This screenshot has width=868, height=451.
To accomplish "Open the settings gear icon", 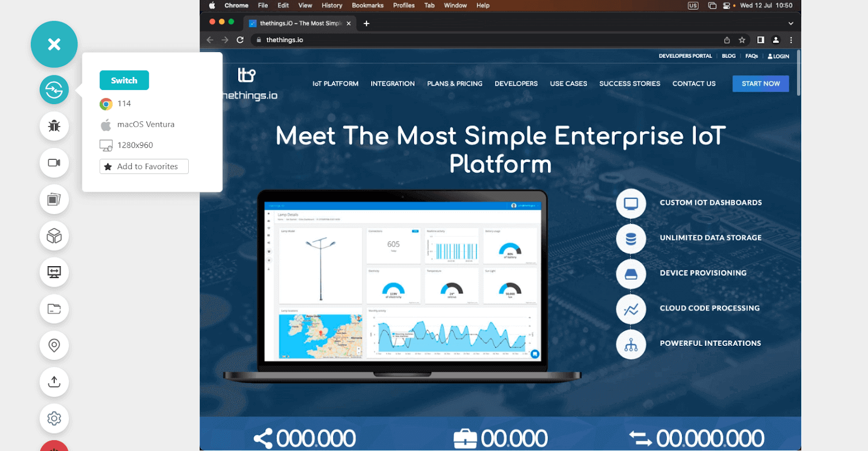I will (x=54, y=418).
